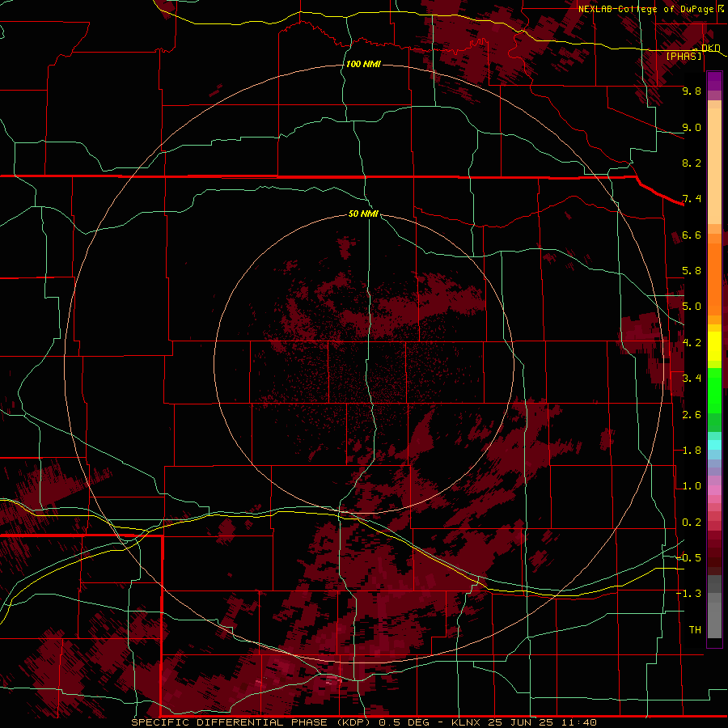This screenshot has height=728, width=728.
Task: Click the KLNX station identifier in footer
Action: [x=467, y=722]
